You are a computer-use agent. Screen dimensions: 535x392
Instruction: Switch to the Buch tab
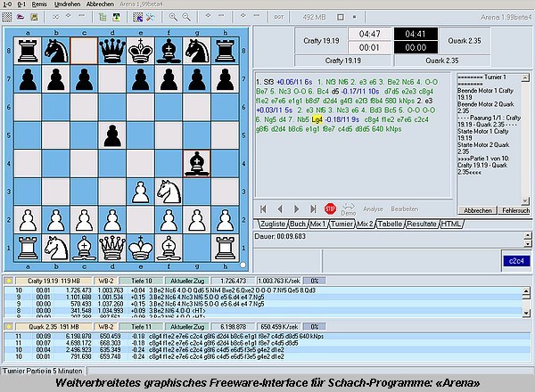click(298, 224)
